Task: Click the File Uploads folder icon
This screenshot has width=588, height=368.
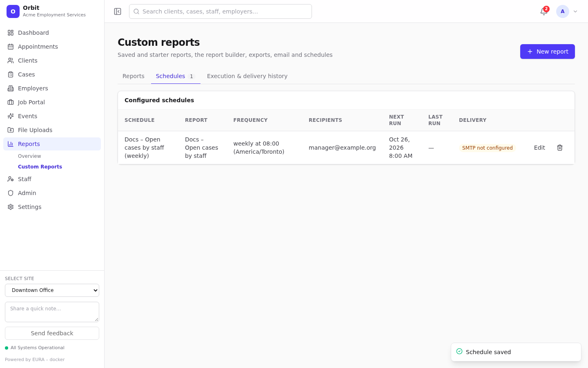Action: point(11,130)
